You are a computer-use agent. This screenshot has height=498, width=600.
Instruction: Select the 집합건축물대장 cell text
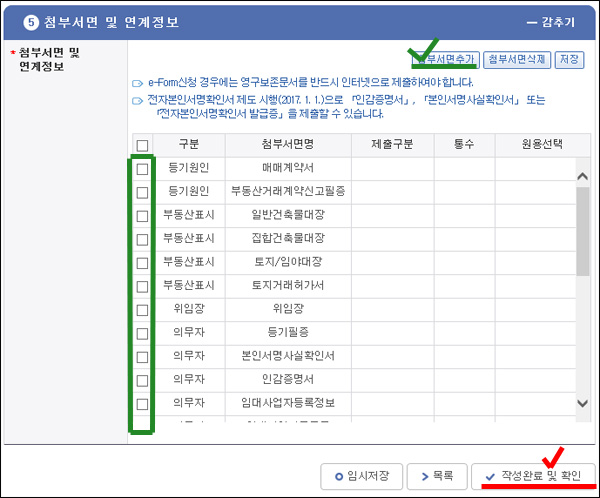288,238
